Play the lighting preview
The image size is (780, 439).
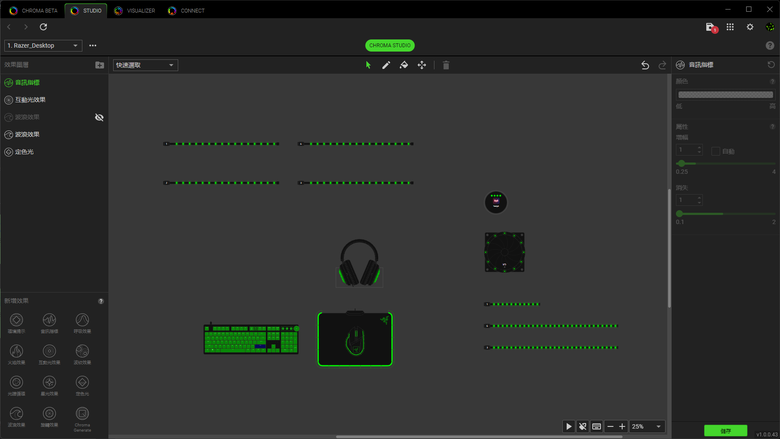click(x=569, y=427)
